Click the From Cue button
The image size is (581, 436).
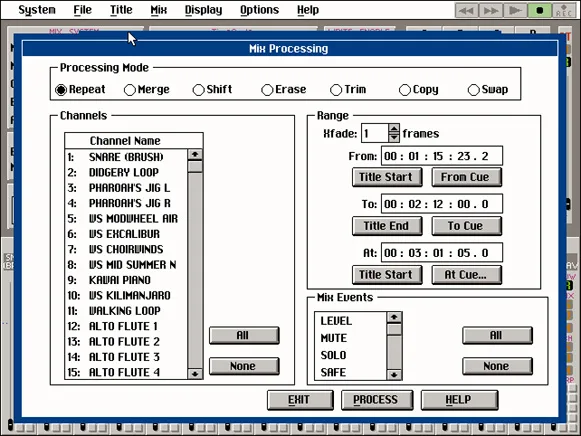click(x=467, y=177)
